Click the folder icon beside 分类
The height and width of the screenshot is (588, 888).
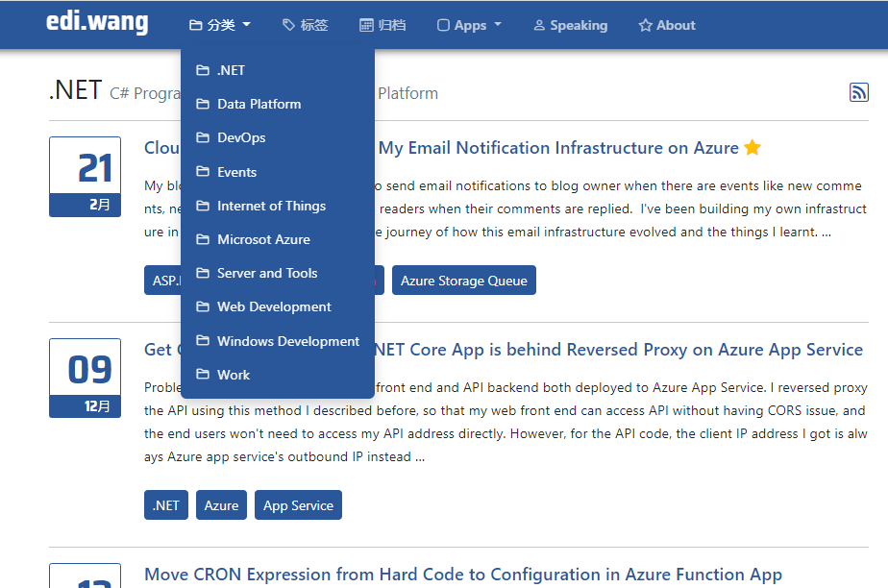(195, 26)
